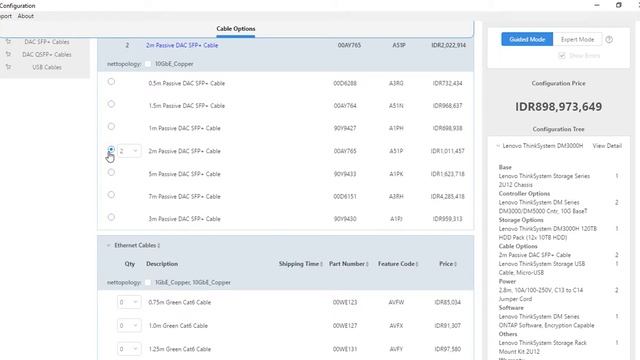Click part number 00D6288
The height and width of the screenshot is (360, 640).
click(x=345, y=83)
